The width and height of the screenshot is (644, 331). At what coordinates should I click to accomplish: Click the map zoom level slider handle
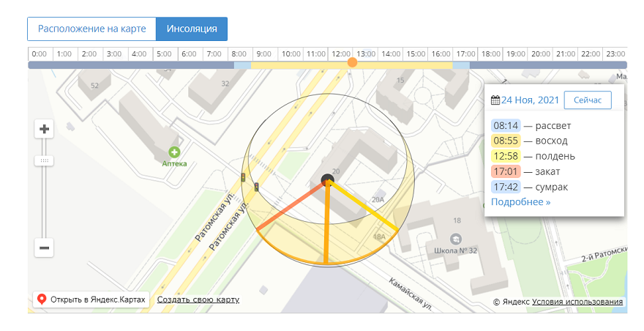click(x=45, y=160)
